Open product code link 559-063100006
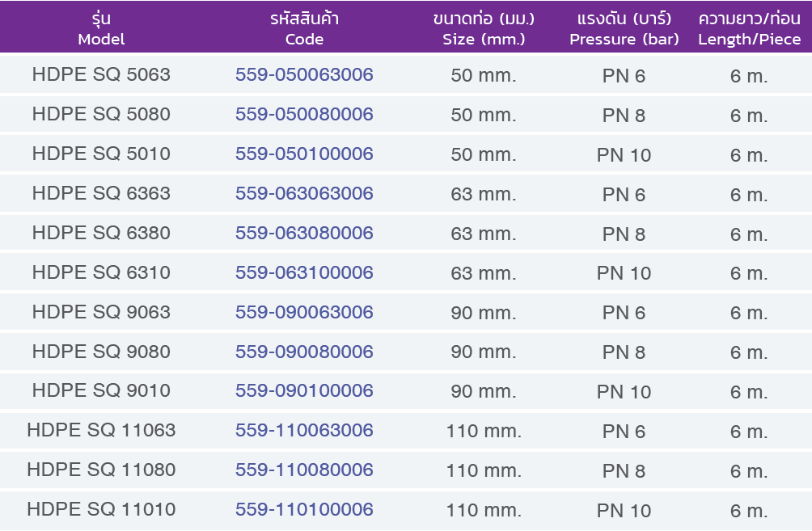 pyautogui.click(x=304, y=272)
